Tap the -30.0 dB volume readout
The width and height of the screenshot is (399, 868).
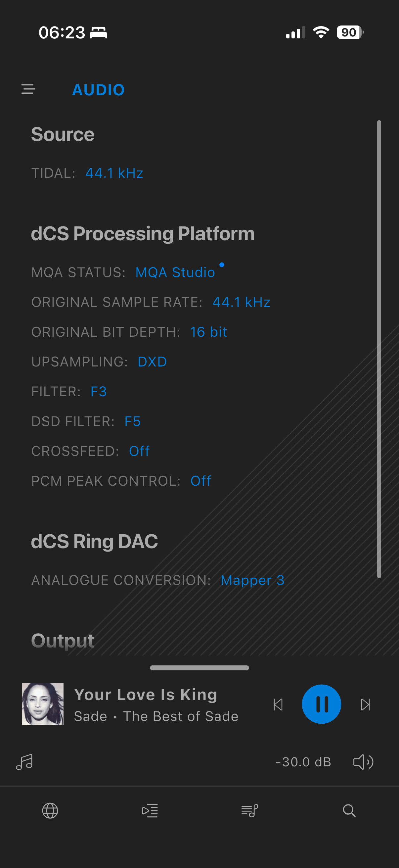coord(303,762)
